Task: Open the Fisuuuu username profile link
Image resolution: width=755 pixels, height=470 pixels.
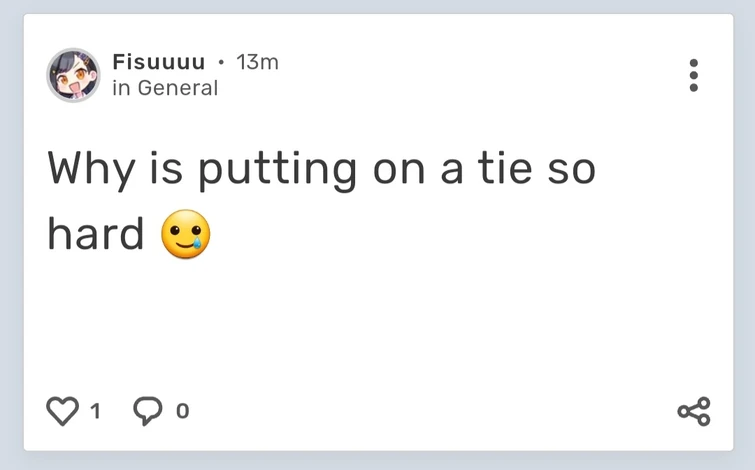Action: (x=158, y=62)
